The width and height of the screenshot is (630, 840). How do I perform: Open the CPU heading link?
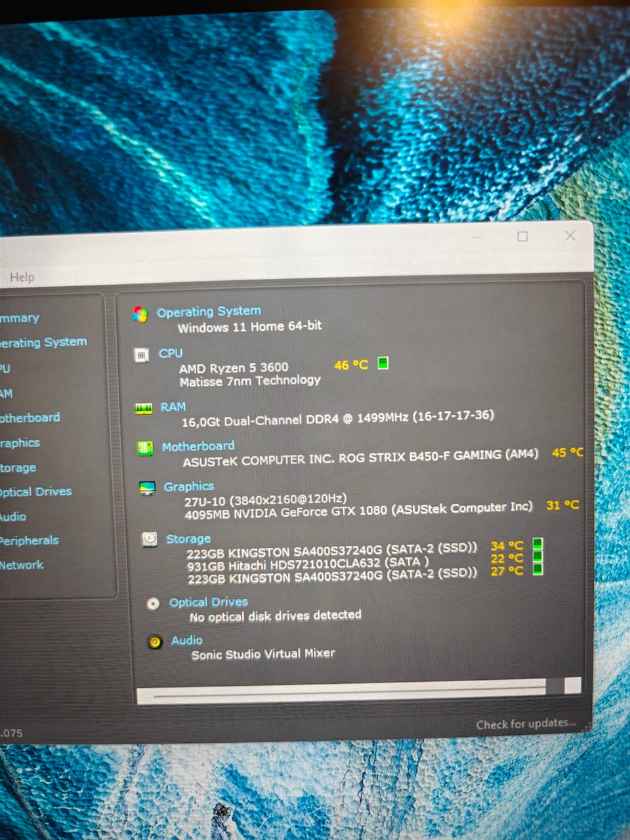pyautogui.click(x=171, y=353)
